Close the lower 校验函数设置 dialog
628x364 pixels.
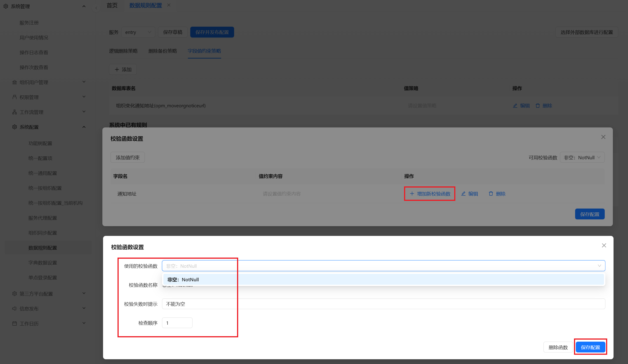pyautogui.click(x=604, y=245)
